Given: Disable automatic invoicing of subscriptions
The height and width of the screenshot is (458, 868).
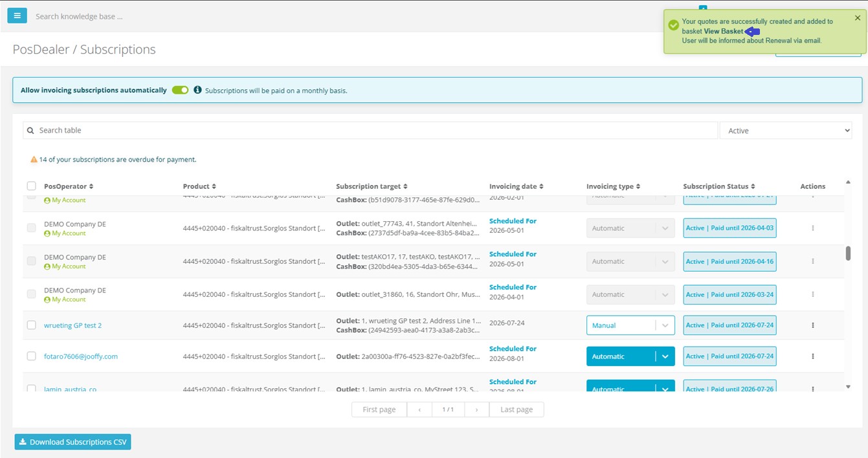Looking at the screenshot, I should [179, 90].
